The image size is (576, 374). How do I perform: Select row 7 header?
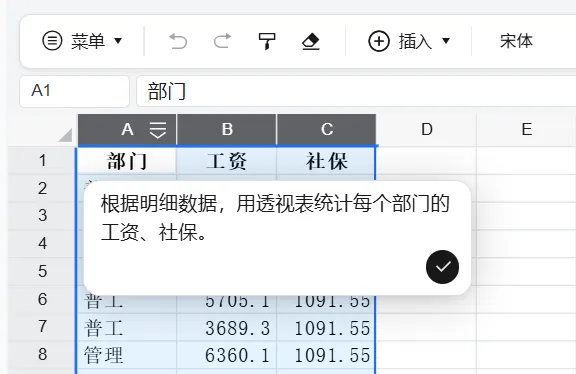[43, 327]
